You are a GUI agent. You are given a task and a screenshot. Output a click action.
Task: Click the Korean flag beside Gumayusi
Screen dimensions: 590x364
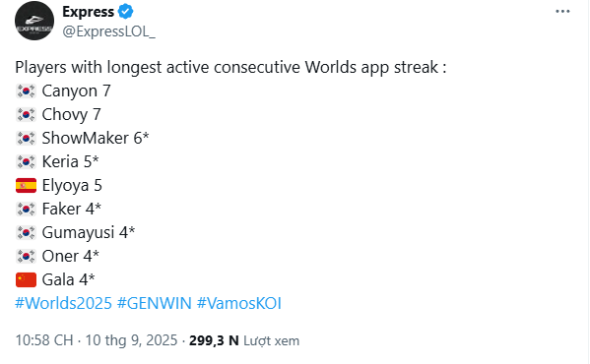(26, 232)
